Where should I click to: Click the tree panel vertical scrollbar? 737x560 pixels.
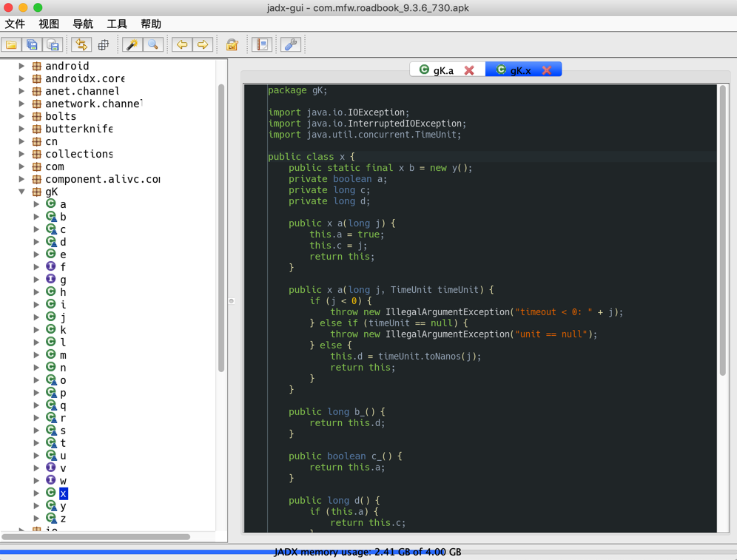tap(221, 229)
